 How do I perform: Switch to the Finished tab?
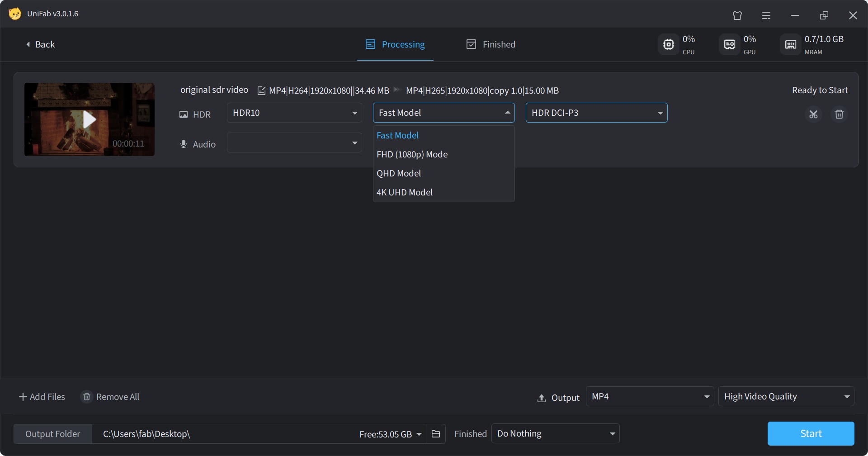pos(491,44)
